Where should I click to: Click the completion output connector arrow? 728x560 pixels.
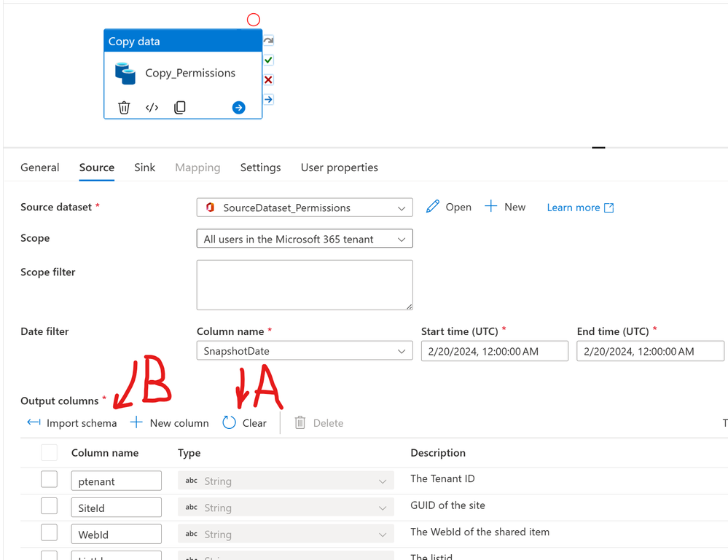tap(268, 99)
